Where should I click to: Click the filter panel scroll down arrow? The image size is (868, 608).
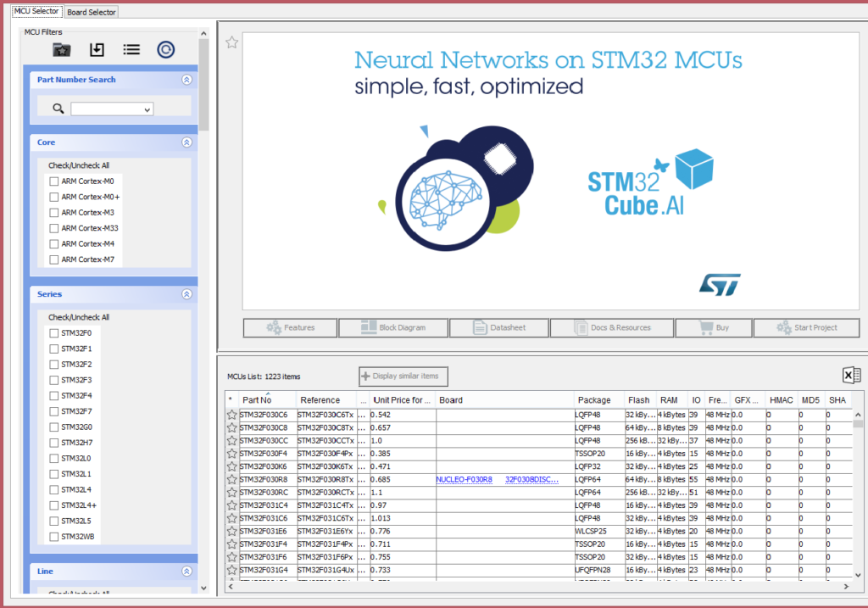pyautogui.click(x=203, y=588)
